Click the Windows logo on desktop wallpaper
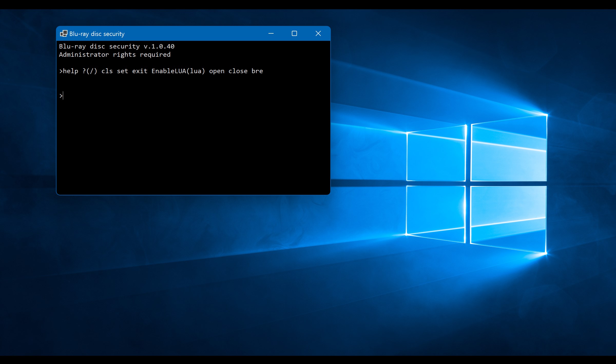The image size is (616, 364). point(476,184)
